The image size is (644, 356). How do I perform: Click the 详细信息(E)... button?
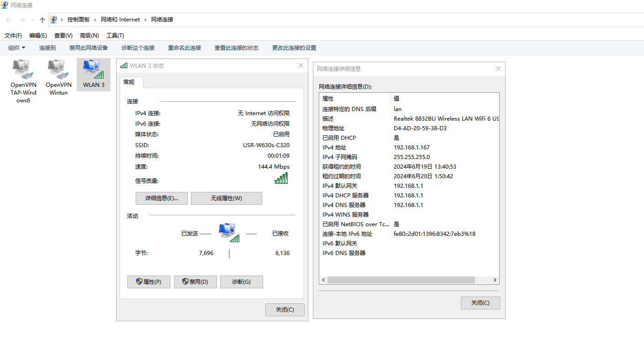point(162,198)
